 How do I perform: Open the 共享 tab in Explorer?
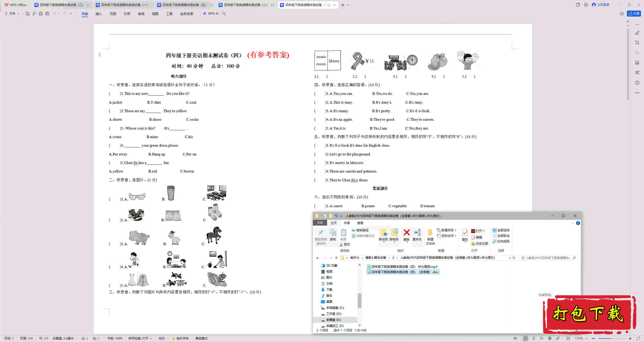[x=347, y=223]
